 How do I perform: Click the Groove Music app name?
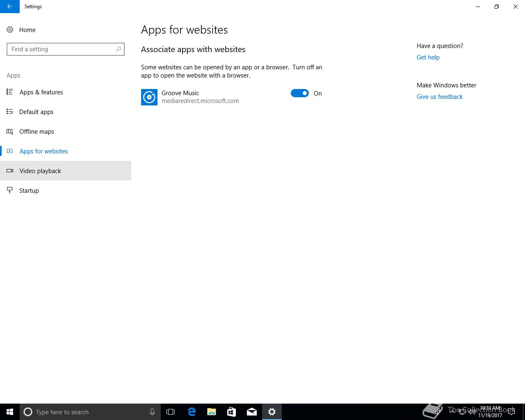tap(180, 93)
